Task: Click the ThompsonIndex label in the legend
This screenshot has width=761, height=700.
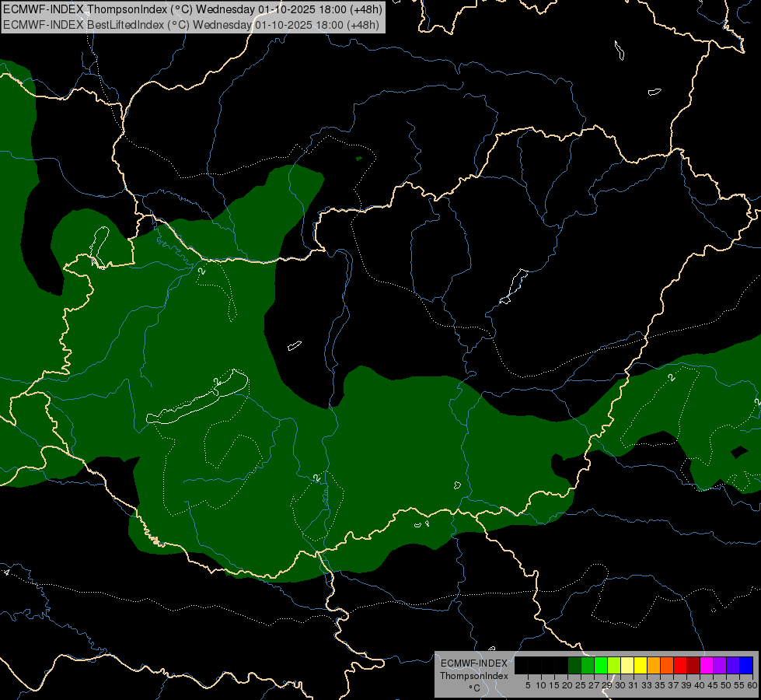Action: pos(473,676)
